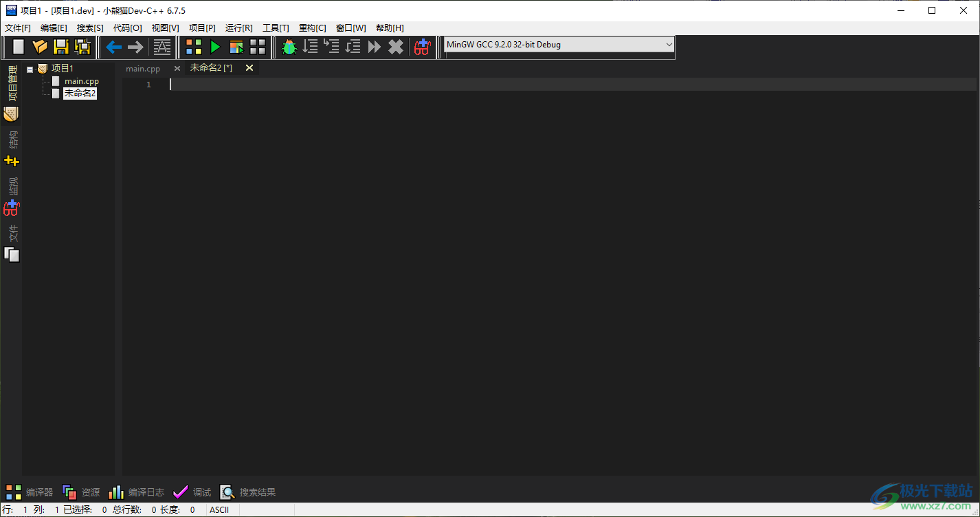The image size is (980, 517).
Task: Select the 项目1 root node
Action: [62, 68]
